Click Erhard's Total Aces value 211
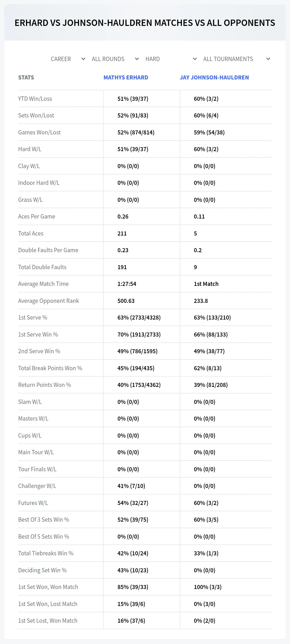The width and height of the screenshot is (290, 644). pos(122,233)
